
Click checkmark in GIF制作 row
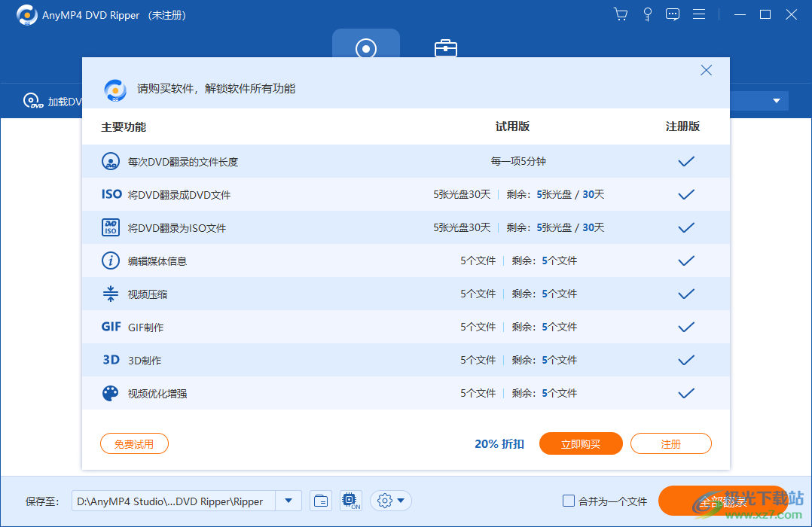(686, 327)
